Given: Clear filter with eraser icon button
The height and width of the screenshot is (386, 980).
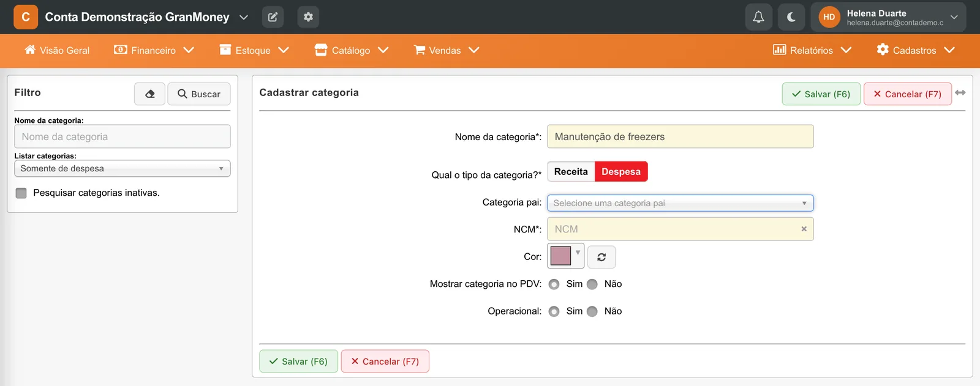Looking at the screenshot, I should coord(150,94).
